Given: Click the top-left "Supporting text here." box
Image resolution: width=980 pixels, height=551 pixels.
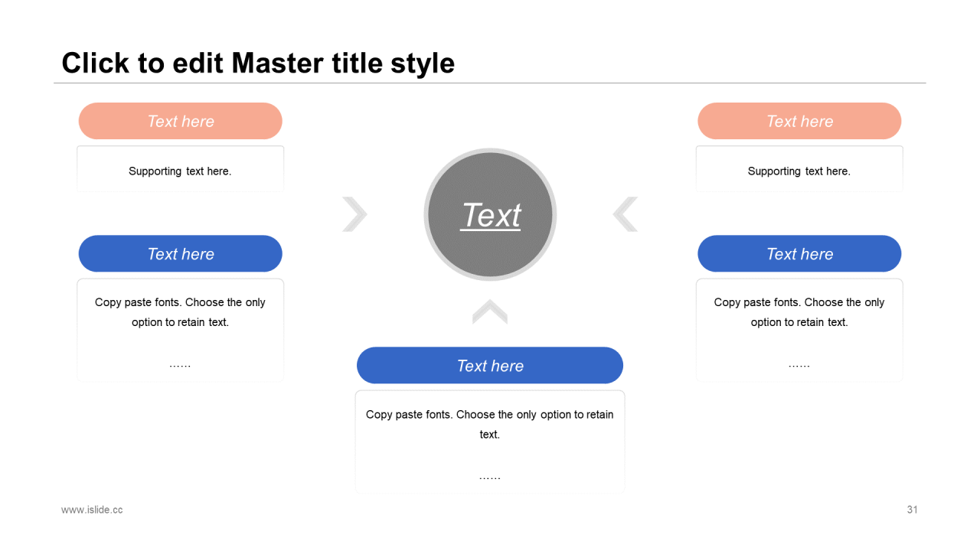Looking at the screenshot, I should click(180, 171).
